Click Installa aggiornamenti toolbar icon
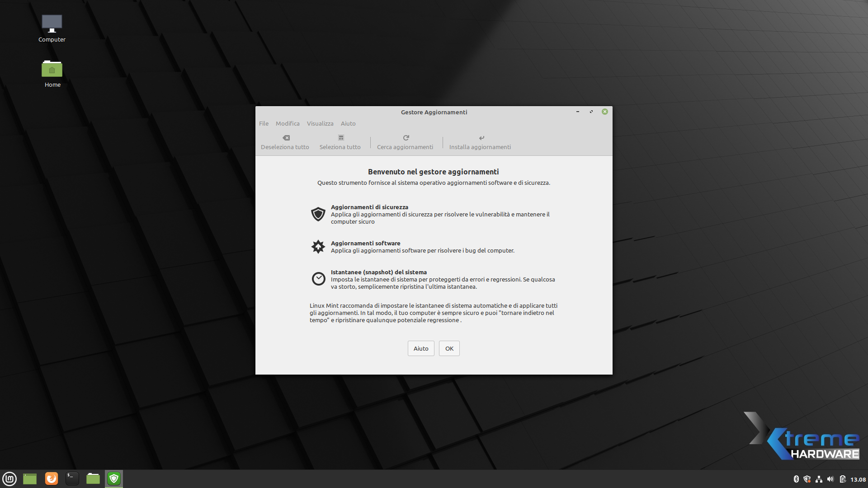This screenshot has width=868, height=488. (x=481, y=138)
